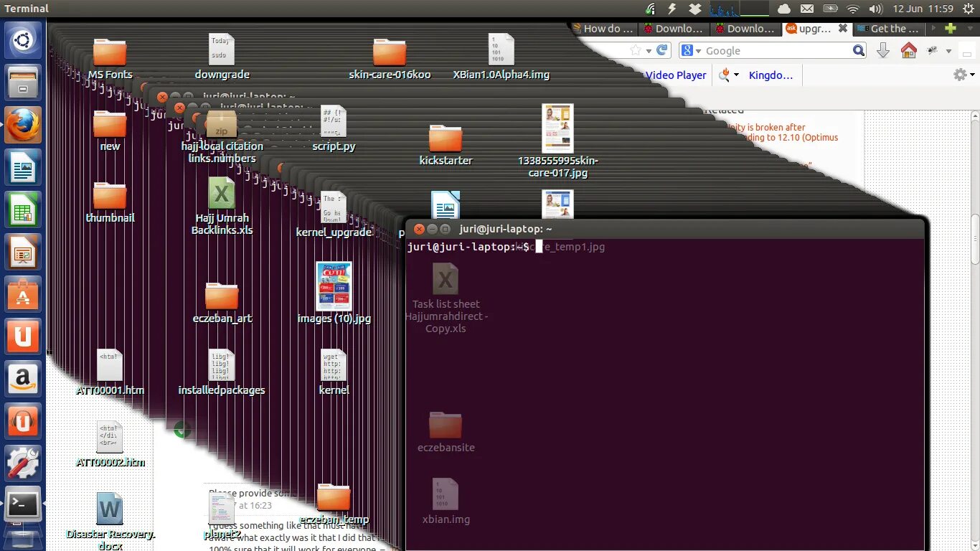Open the system monitor graph indicator
Image resolution: width=980 pixels, height=551 pixels.
739,9
